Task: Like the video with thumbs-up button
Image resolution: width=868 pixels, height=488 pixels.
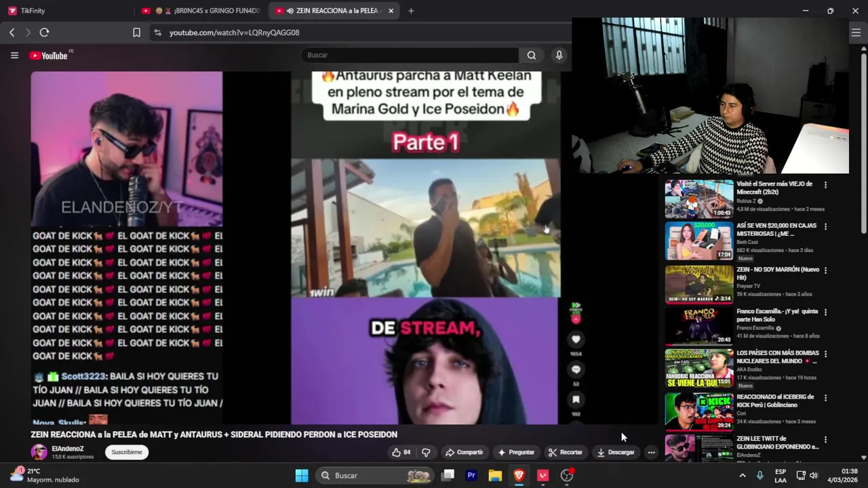Action: click(401, 452)
